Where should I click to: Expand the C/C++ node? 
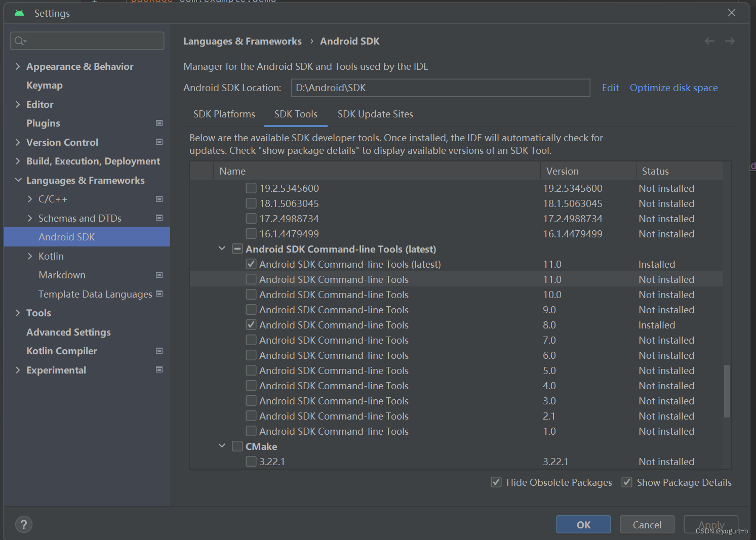point(30,199)
